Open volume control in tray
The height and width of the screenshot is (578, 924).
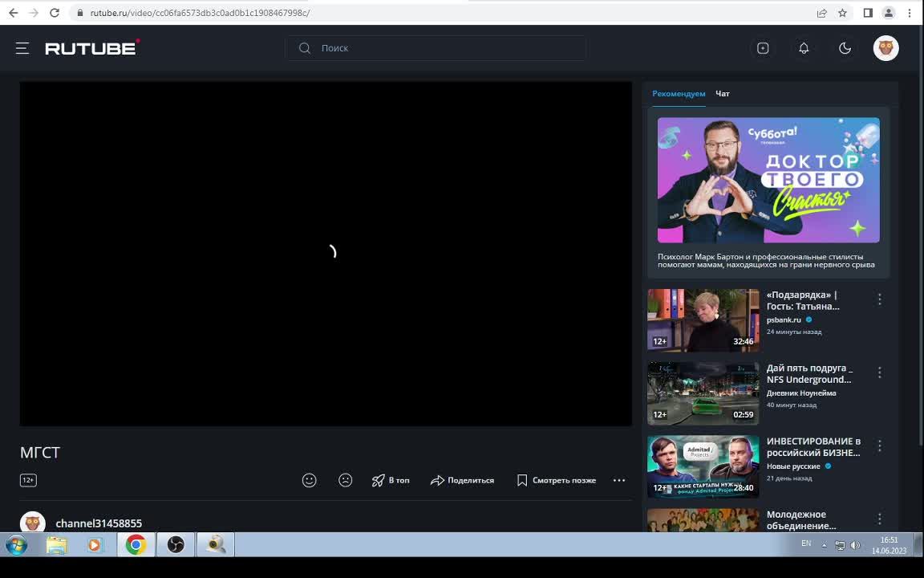(x=855, y=545)
